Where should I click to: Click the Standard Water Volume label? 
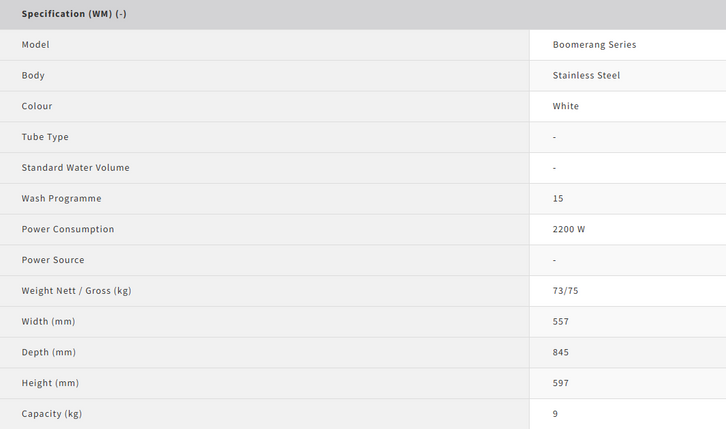pos(75,168)
